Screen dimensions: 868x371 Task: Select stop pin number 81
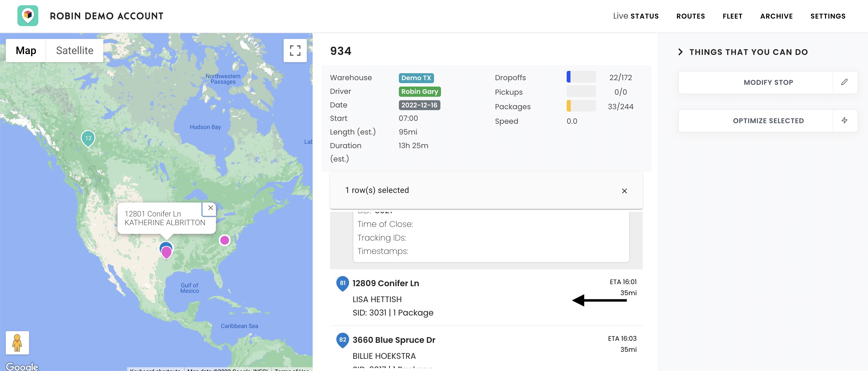click(x=342, y=283)
